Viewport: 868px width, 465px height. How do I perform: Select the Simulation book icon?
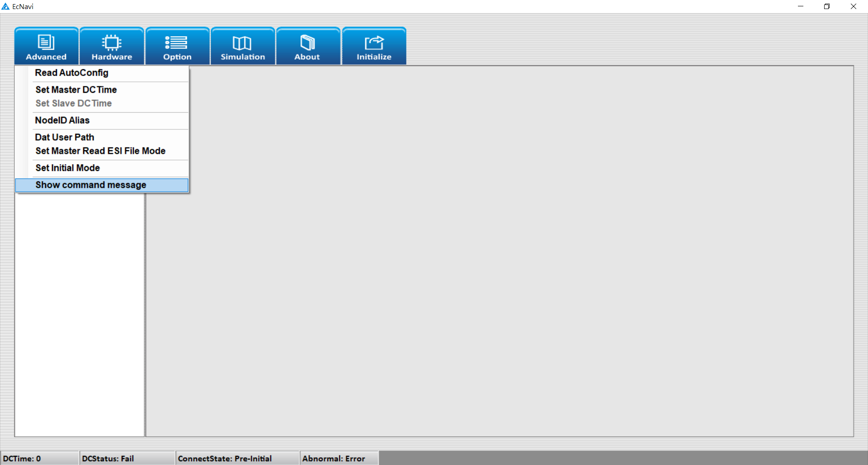coord(242,43)
